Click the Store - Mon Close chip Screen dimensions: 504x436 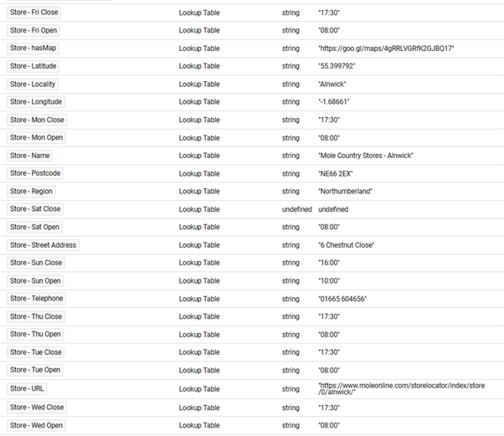click(36, 120)
